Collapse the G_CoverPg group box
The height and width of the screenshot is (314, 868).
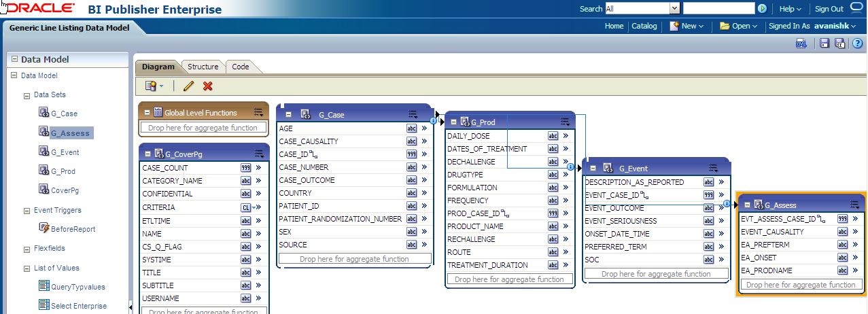click(x=147, y=154)
